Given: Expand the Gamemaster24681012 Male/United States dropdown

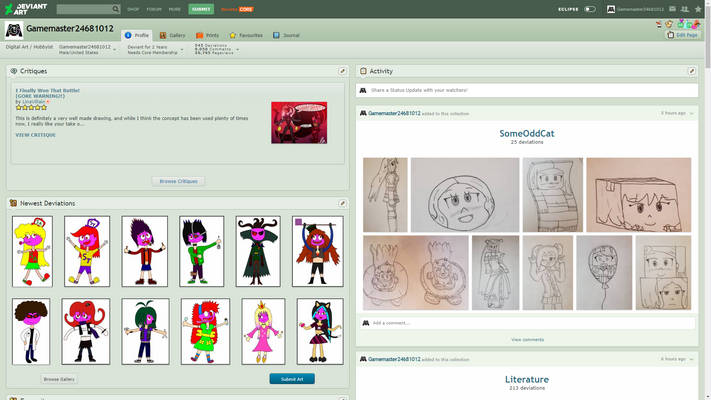Looking at the screenshot, I should (115, 49).
